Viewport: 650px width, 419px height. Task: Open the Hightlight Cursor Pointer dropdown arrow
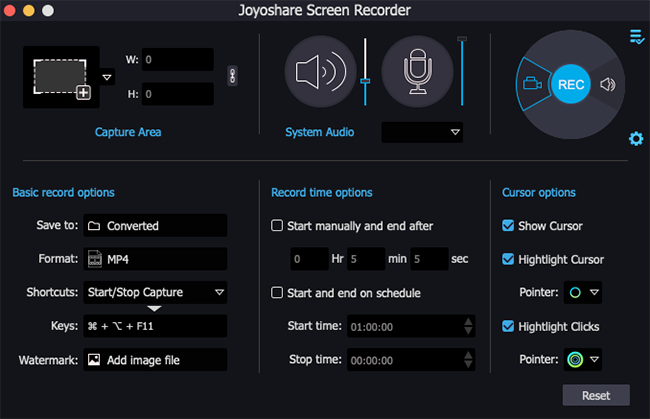(x=594, y=293)
